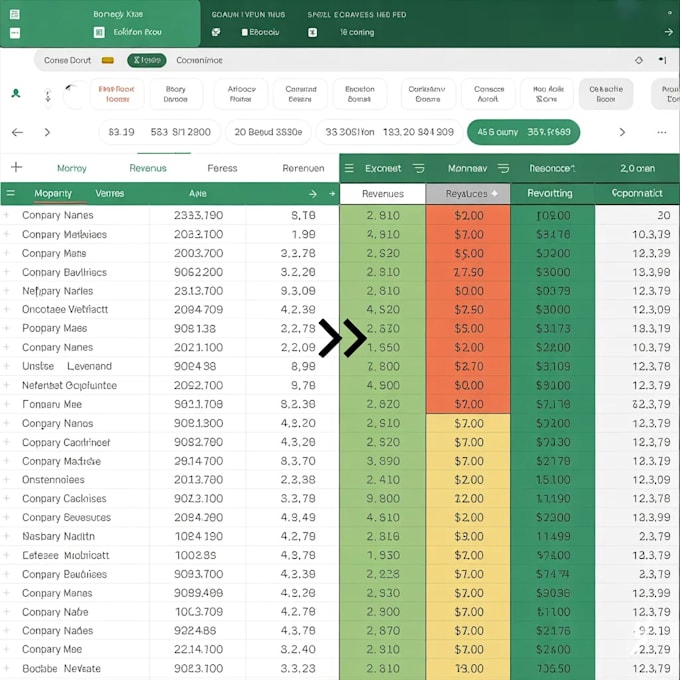This screenshot has height=680, width=680.
Task: Open filter dropdown next to Monneav
Action: 503,168
